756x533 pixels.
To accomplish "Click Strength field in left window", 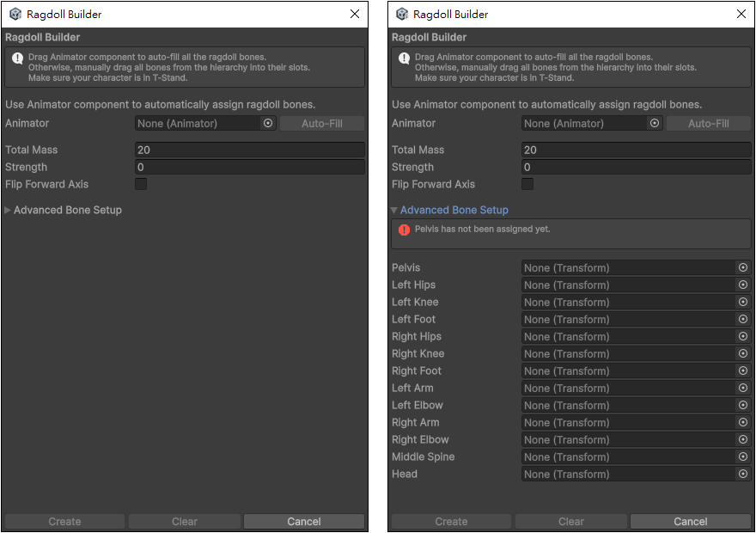I will pos(250,167).
